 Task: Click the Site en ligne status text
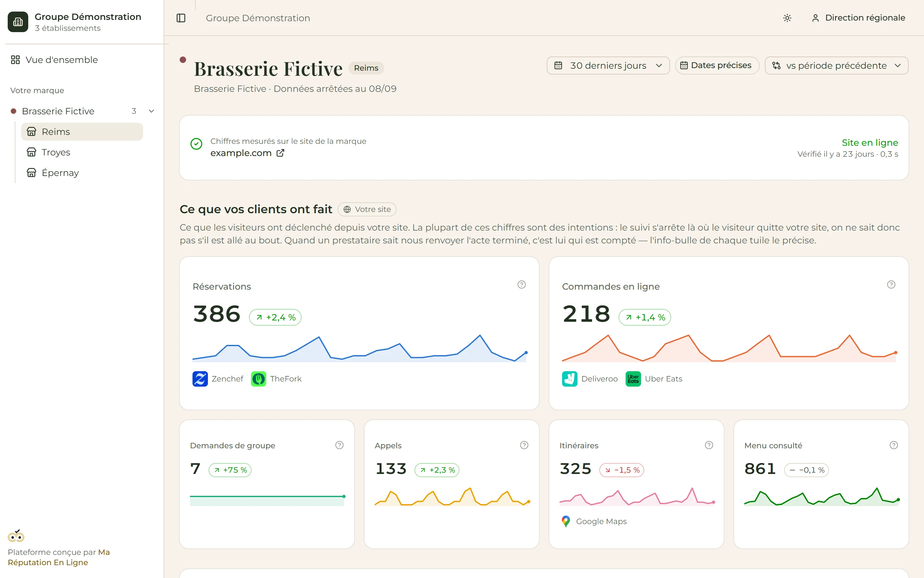pyautogui.click(x=870, y=143)
